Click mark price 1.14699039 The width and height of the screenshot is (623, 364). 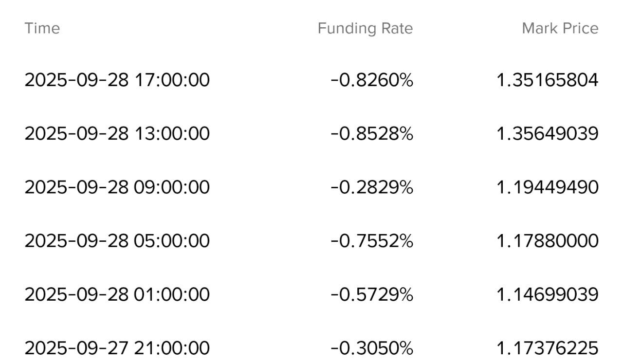click(548, 294)
